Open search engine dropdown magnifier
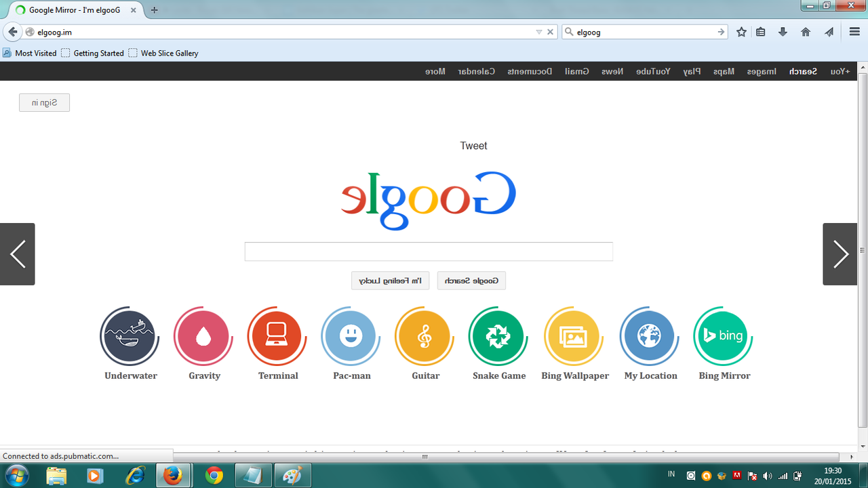868x488 pixels. [570, 32]
